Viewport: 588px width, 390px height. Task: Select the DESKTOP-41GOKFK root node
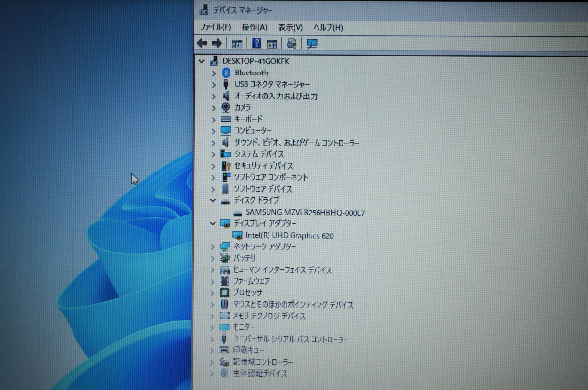click(255, 61)
